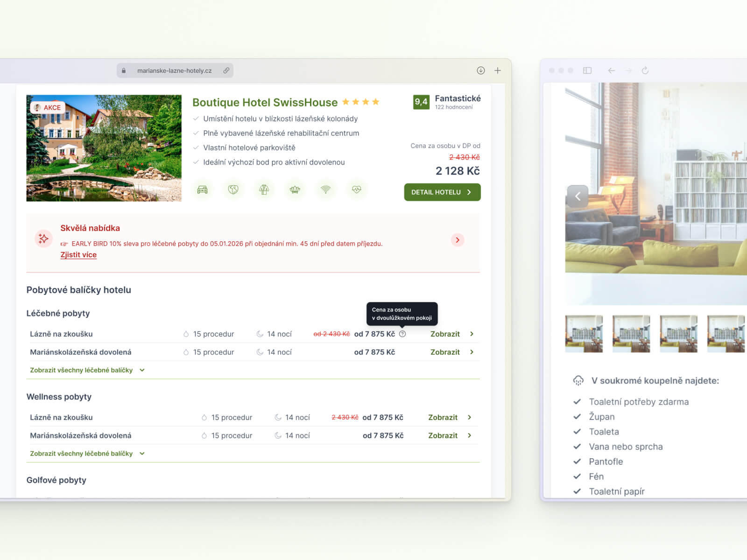The image size is (747, 560).
Task: Click the AKCE badge on hotel photo
Action: click(48, 107)
